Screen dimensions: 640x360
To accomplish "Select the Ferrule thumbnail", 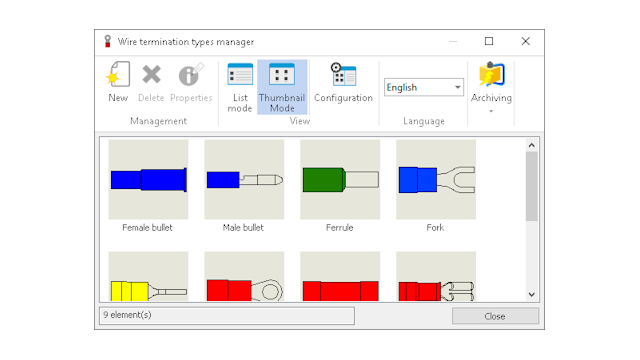I will [340, 180].
